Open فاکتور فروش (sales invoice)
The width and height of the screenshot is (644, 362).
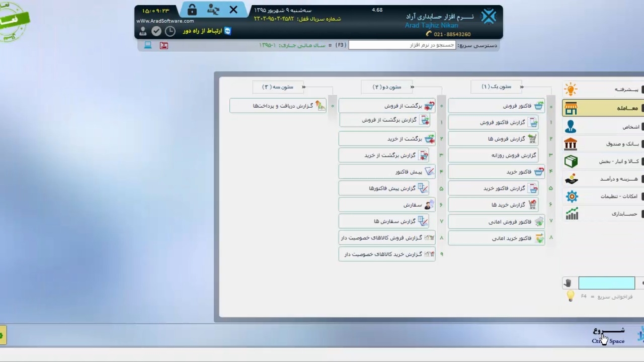pos(496,106)
